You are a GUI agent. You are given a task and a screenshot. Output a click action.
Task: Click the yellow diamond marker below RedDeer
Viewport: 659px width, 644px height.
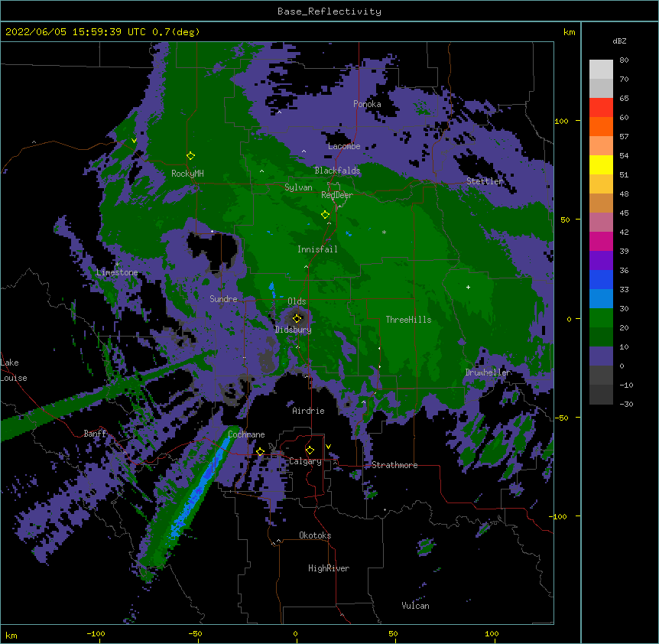click(325, 215)
